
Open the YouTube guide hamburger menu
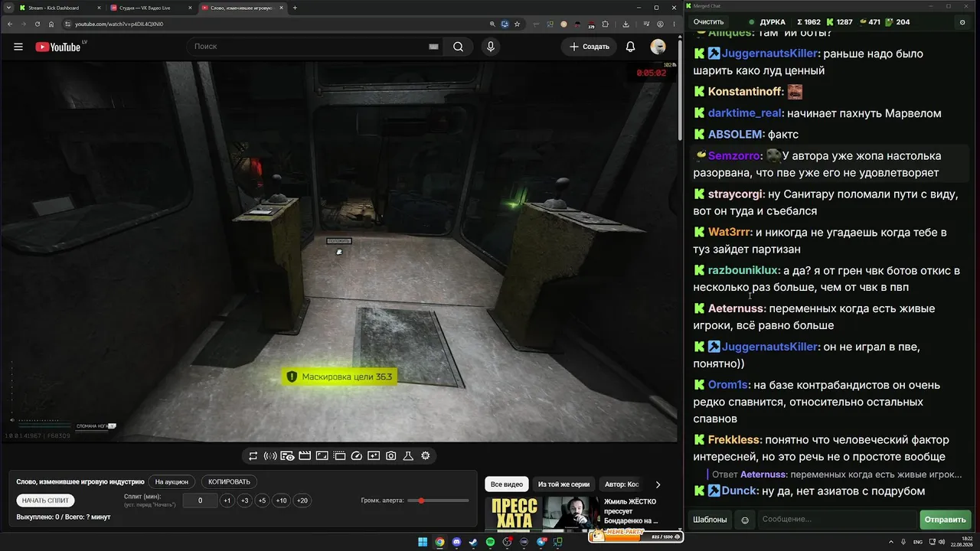tap(18, 47)
